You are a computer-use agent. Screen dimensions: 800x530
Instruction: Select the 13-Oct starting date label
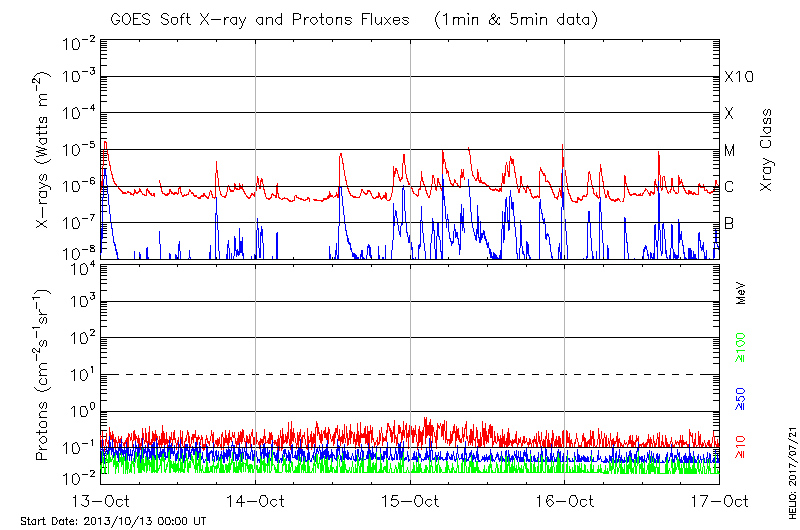pos(101,501)
